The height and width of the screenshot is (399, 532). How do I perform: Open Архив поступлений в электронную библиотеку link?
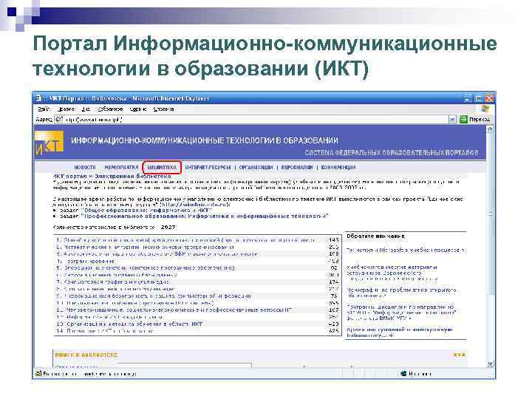[400, 332]
